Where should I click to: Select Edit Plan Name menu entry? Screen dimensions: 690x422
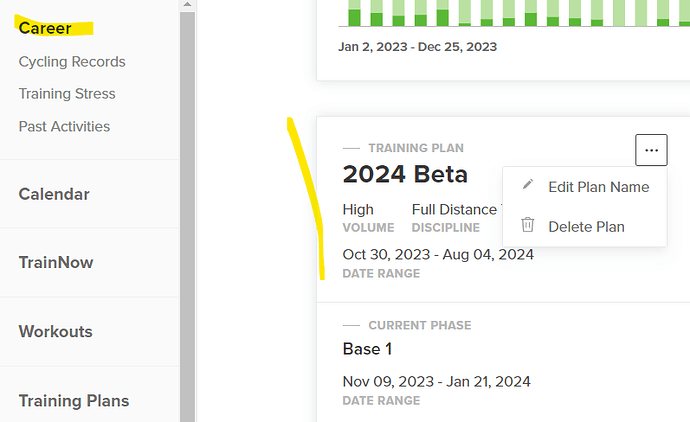(598, 187)
